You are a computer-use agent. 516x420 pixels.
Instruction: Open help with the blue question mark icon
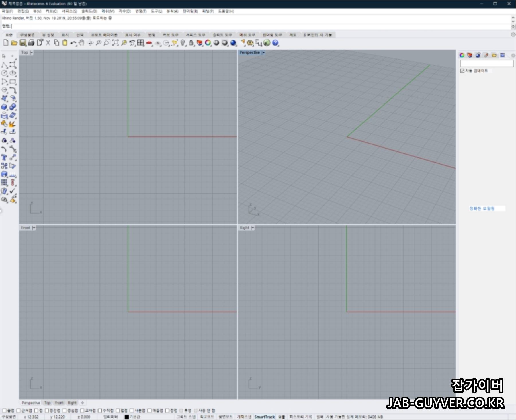pyautogui.click(x=275, y=43)
